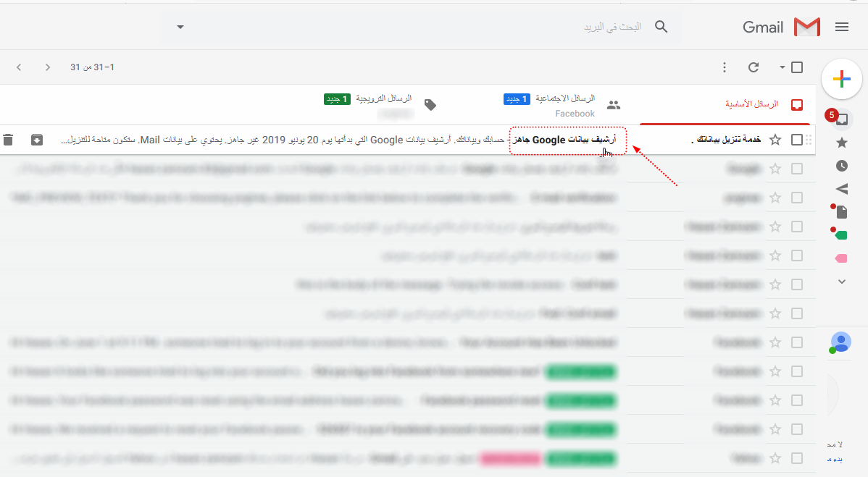Expand more labels chevron in sidebar
The image size is (868, 477).
(841, 282)
